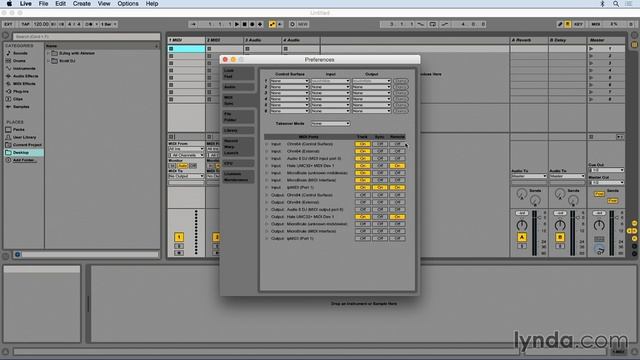This screenshot has width=640, height=360.
Task: Click the TAP tempo button
Action: 25,24
